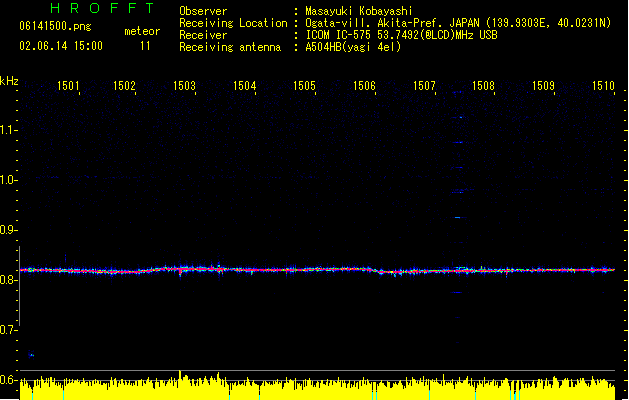Click the 0.9 kHz axis label
Image resolution: width=629 pixels, height=400 pixels.
click(8, 230)
